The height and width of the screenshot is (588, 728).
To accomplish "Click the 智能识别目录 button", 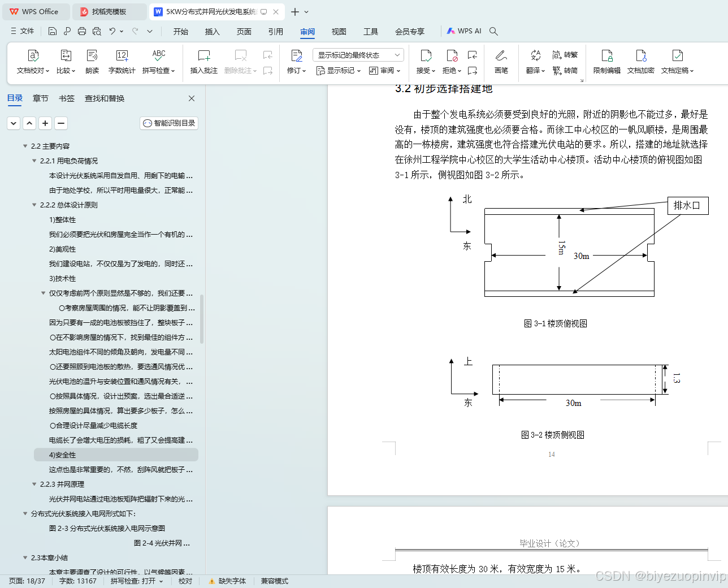I will pos(169,123).
